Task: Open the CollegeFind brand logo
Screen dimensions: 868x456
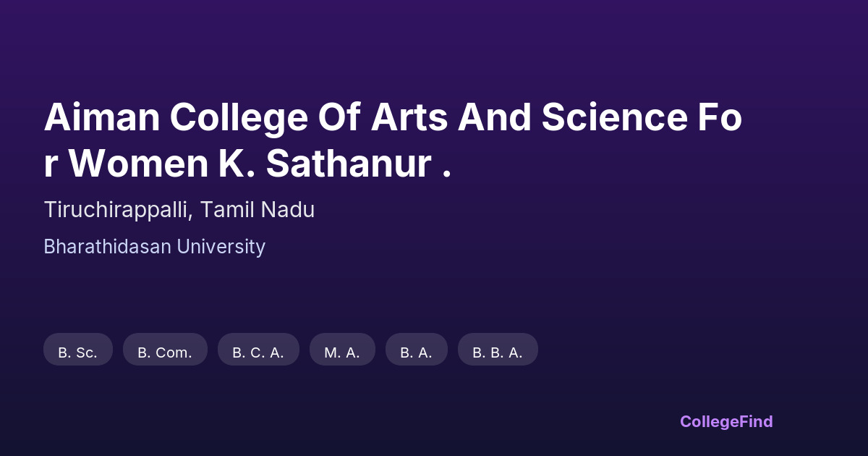Action: pos(726,421)
